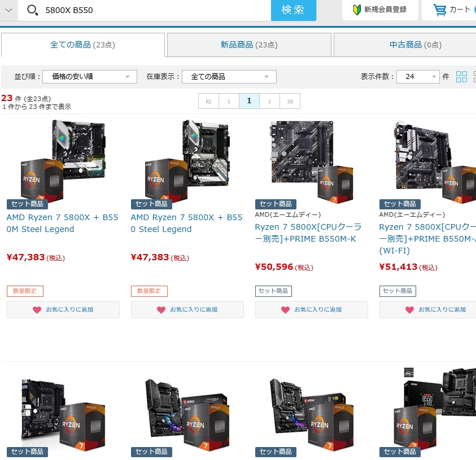This screenshot has height=460, width=476.
Task: Click the search field containing 5800X B550
Action: coord(144,10)
